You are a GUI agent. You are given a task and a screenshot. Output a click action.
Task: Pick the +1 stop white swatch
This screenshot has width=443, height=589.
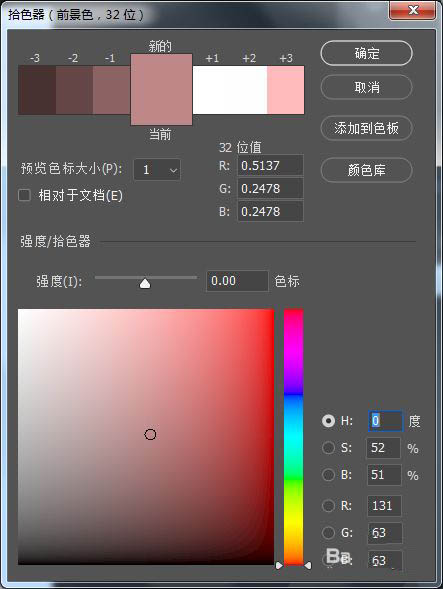[x=212, y=90]
